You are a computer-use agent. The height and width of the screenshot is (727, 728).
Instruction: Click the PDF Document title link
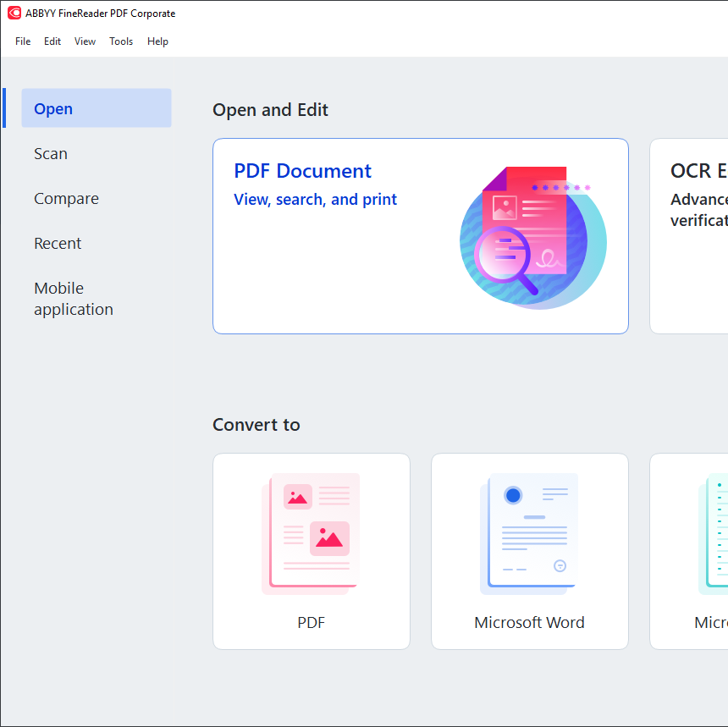click(x=302, y=171)
